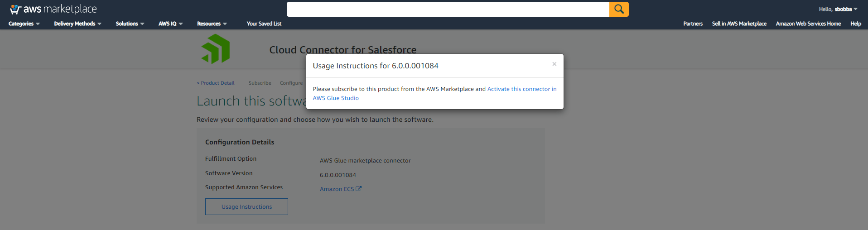The width and height of the screenshot is (868, 230).
Task: Close the Usage Instructions dialog
Action: point(554,64)
